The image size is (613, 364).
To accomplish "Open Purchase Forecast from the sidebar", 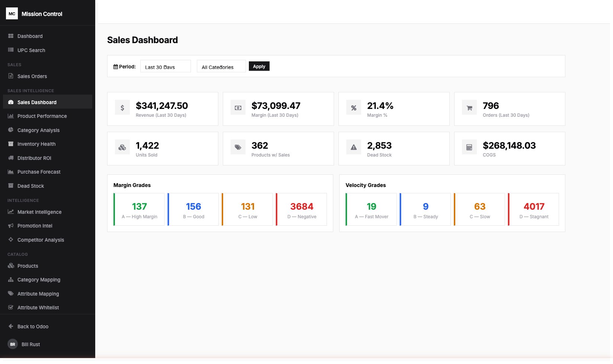I will pos(39,172).
